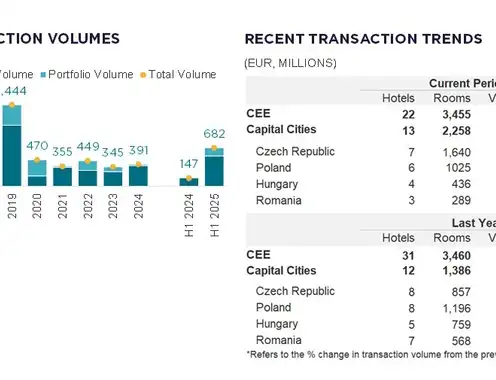Click the 449 data label
The image size is (496, 380).
(x=88, y=146)
